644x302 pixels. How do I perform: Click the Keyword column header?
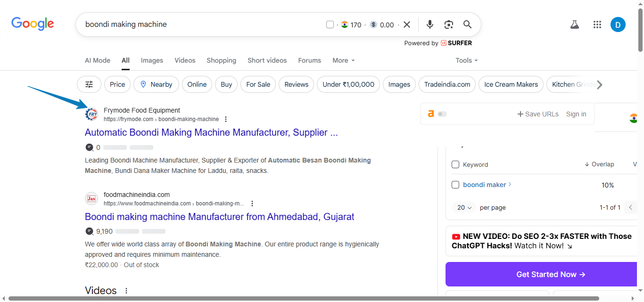[x=475, y=164]
